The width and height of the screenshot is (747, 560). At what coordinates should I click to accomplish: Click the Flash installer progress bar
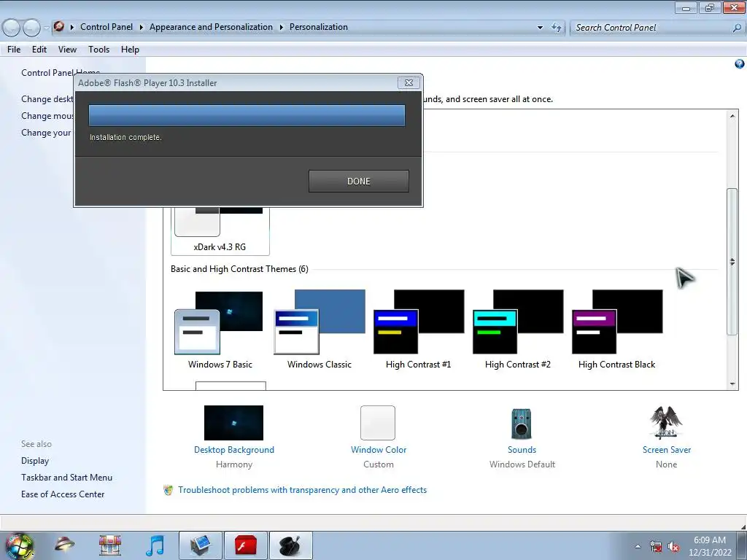coord(247,115)
